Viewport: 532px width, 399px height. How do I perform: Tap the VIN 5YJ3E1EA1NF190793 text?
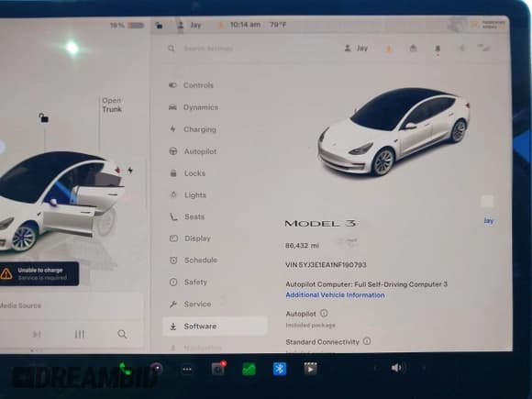pos(326,265)
